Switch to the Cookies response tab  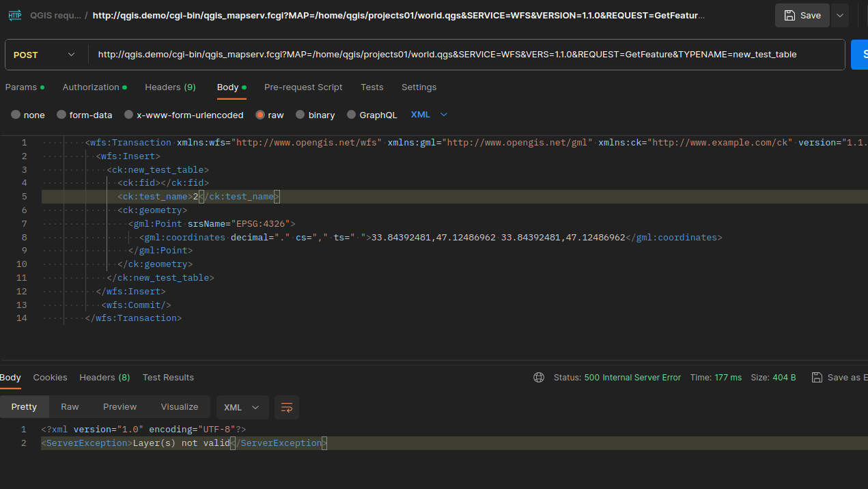click(x=50, y=377)
